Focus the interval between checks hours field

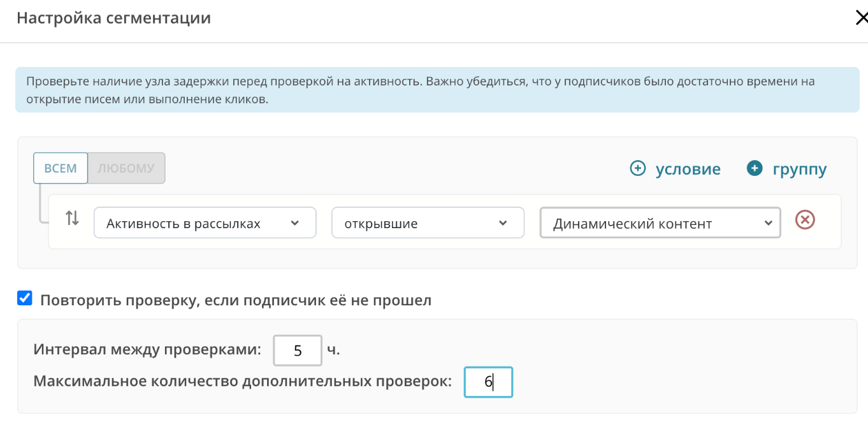pos(298,350)
